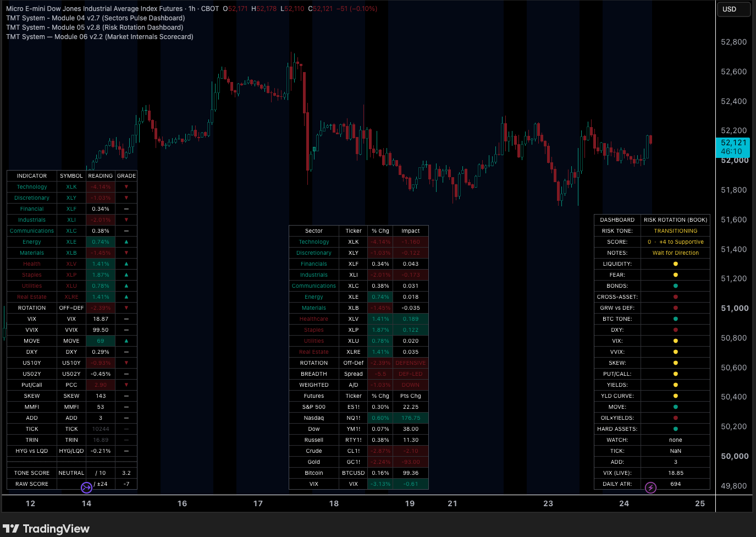
Task: Click the TICK reading 10244
Action: 101,429
